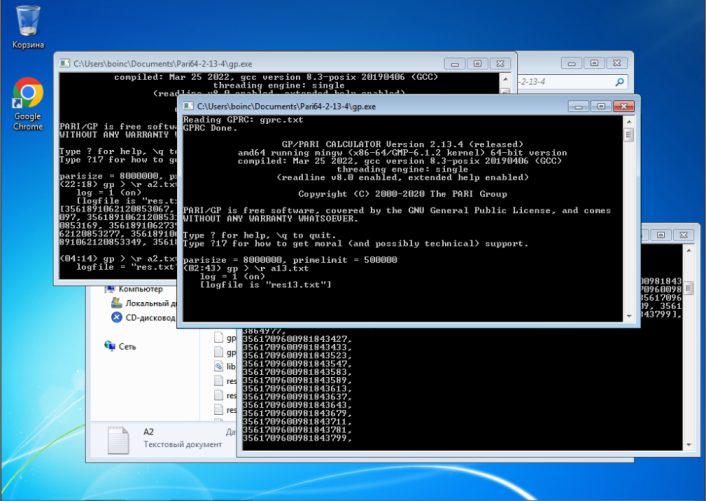The height and width of the screenshot is (501, 706).
Task: Click the back gp.exe window title icon
Action: [x=65, y=63]
